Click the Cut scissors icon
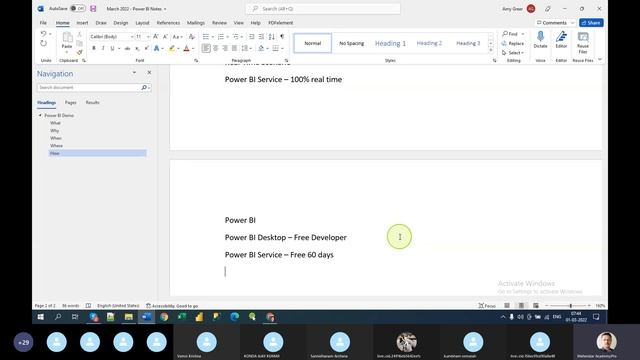Image resolution: width=640 pixels, height=360 pixels. coord(80,35)
